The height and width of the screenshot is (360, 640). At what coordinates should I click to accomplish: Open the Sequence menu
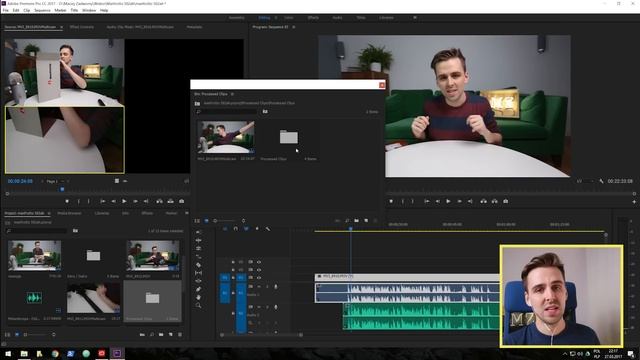coord(42,10)
